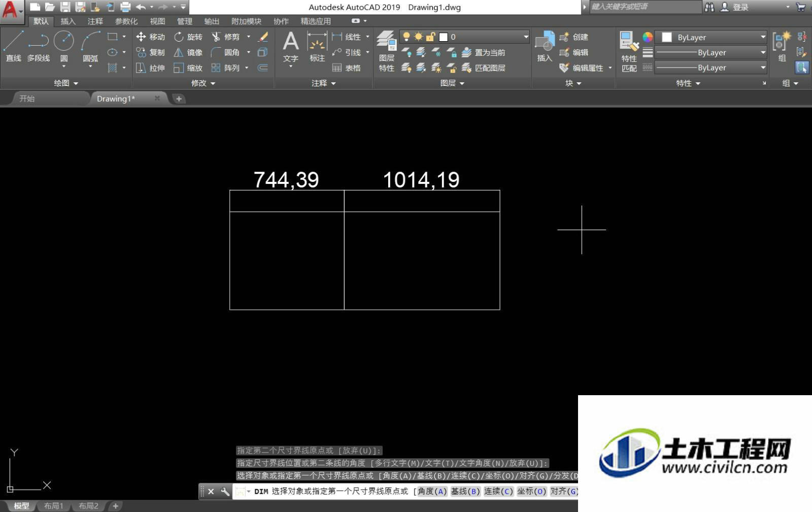The width and height of the screenshot is (812, 512).
Task: Click the Erase tool icon
Action: click(x=263, y=37)
